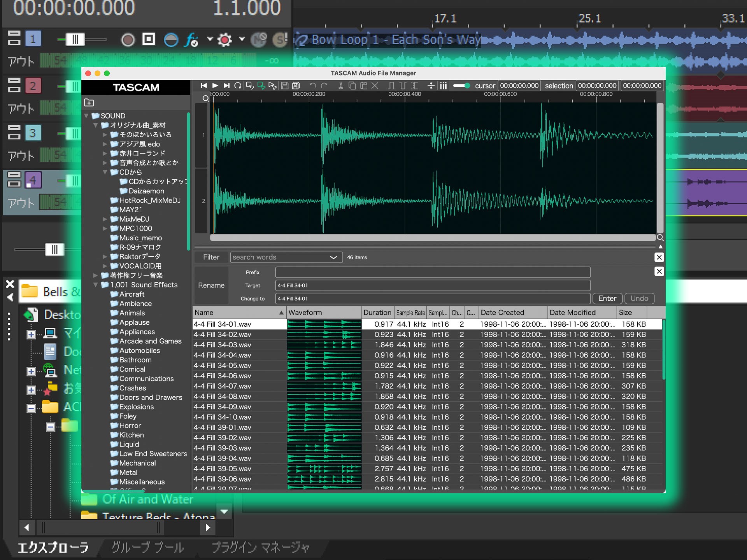747x560 pixels.
Task: Expand the MPC1000 folder
Action: 105,229
